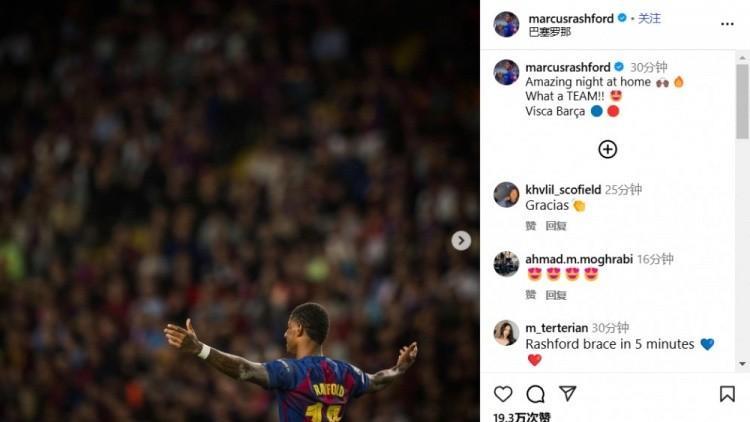Viewport: 750px width, 422px height.
Task: Click the 关注 follow link
Action: click(x=650, y=18)
